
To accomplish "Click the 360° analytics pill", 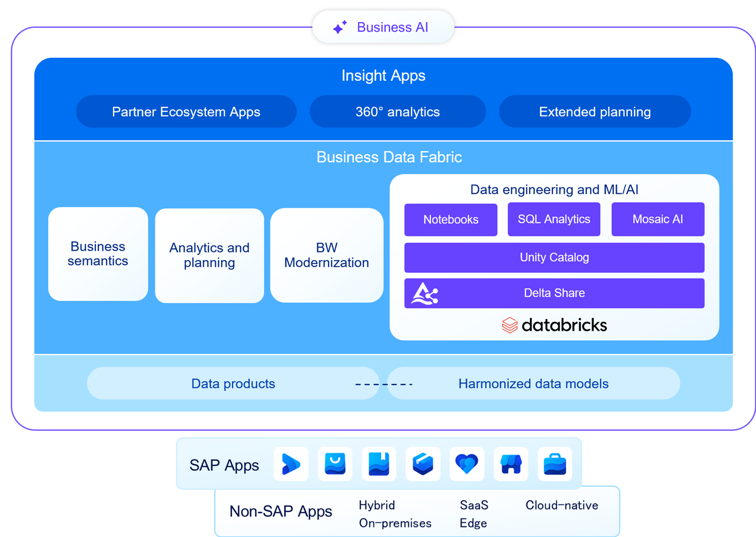I will pos(397,112).
